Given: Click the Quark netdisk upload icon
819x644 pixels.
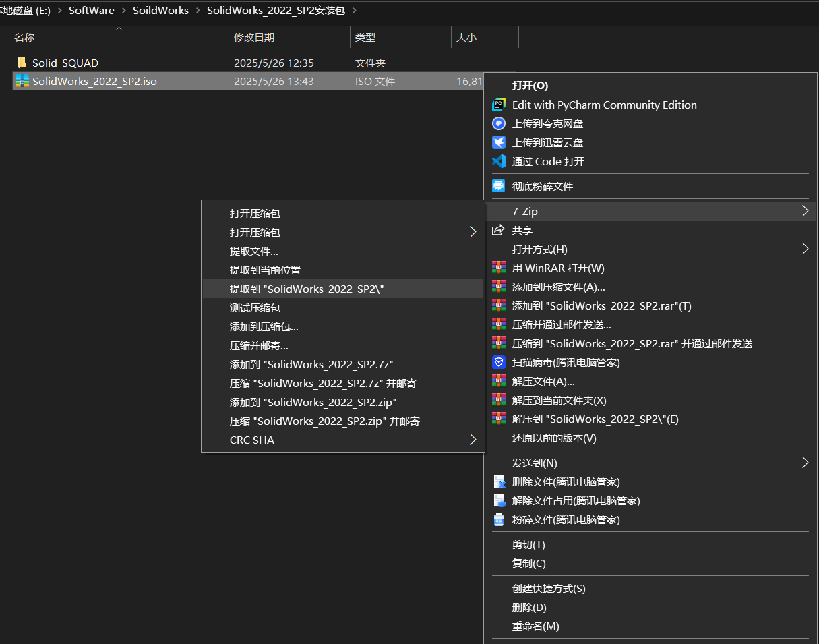Looking at the screenshot, I should coord(499,123).
